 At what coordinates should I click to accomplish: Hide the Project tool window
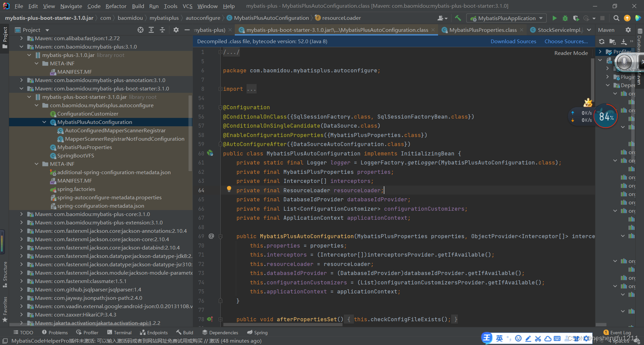(x=187, y=30)
